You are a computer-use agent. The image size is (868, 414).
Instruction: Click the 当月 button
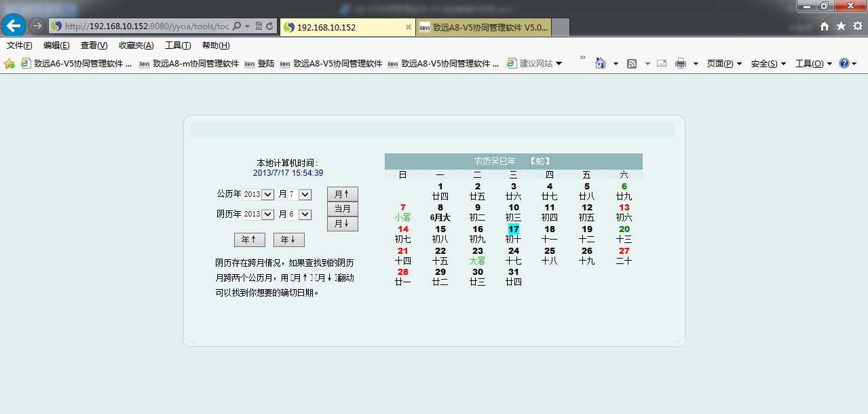pos(342,209)
